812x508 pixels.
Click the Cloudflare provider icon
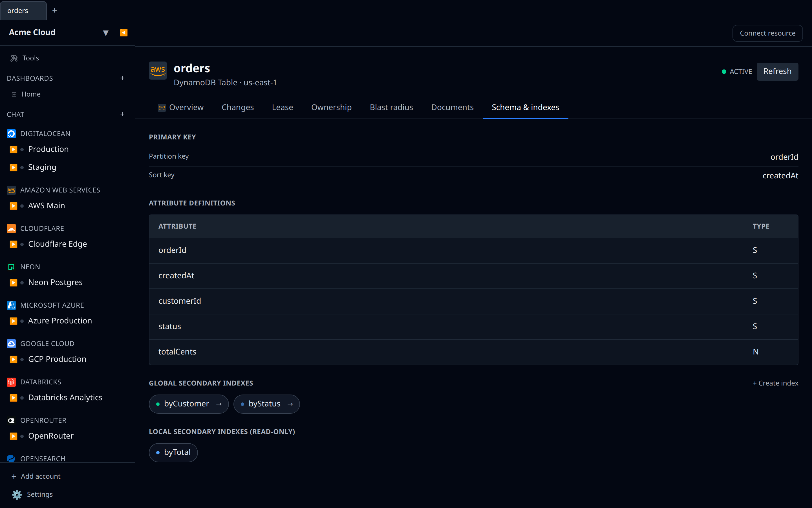(x=11, y=229)
